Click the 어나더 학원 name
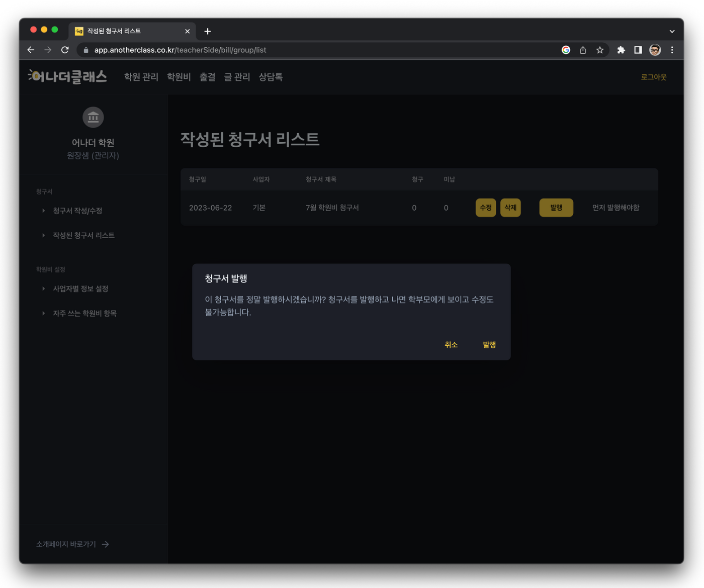 (93, 143)
